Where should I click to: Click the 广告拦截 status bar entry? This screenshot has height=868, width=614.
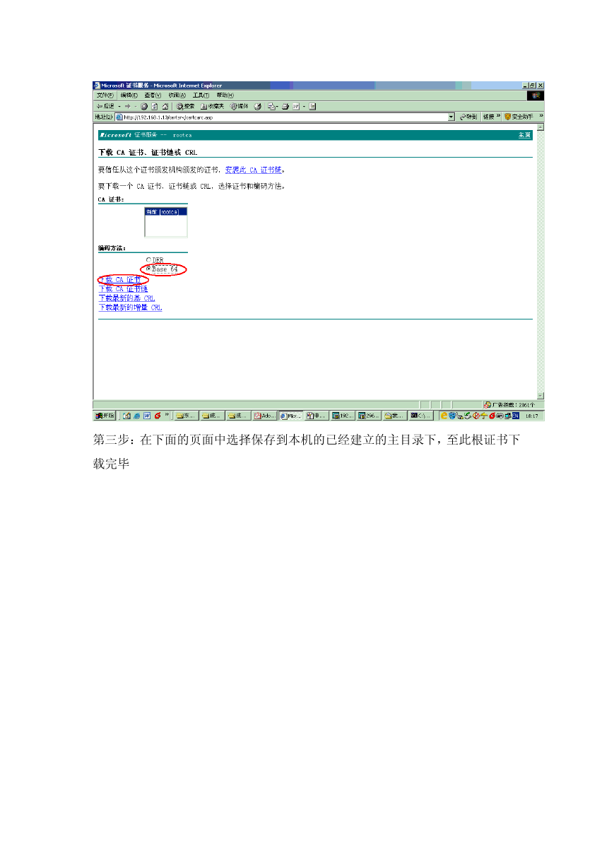509,404
